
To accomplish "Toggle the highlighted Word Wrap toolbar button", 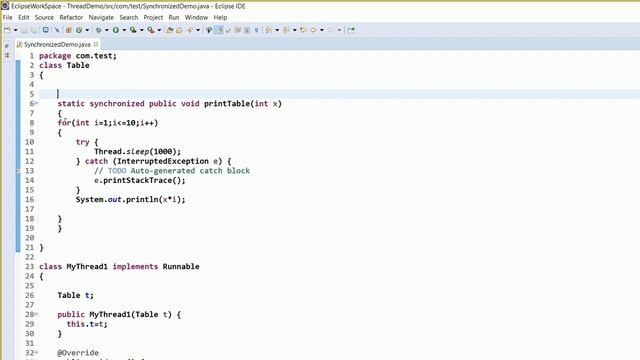I will pyautogui.click(x=219, y=30).
